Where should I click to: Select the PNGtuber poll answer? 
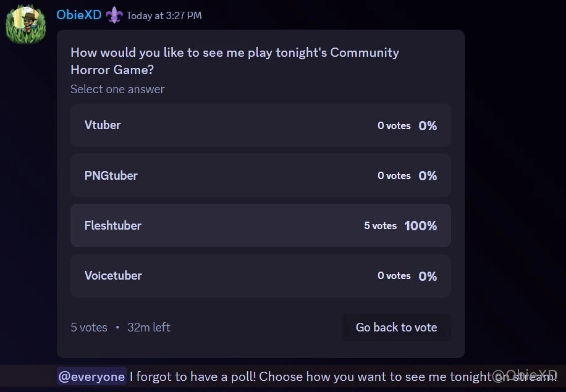tap(260, 176)
